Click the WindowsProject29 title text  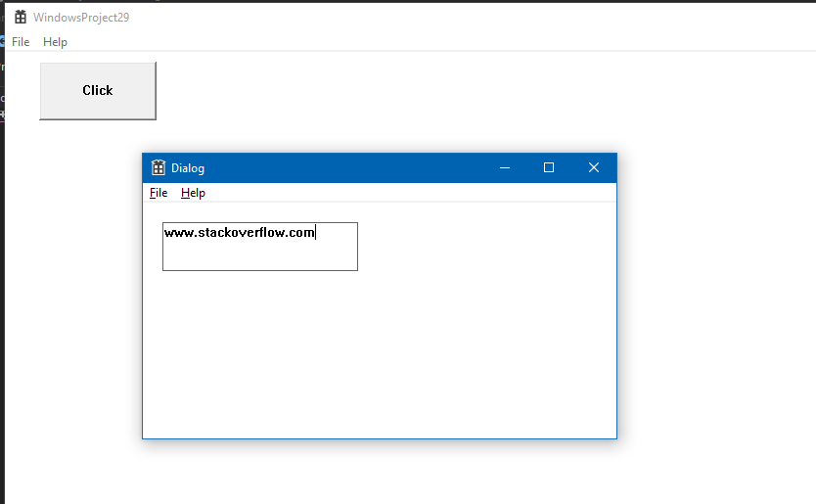point(81,18)
